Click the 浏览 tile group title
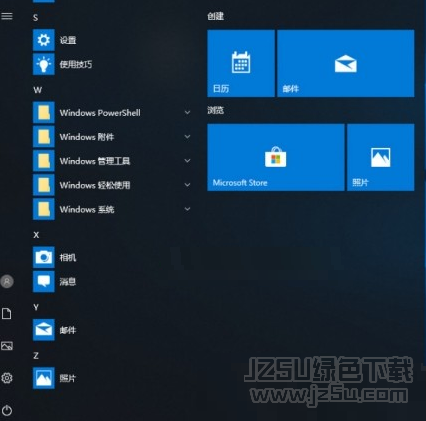 215,110
